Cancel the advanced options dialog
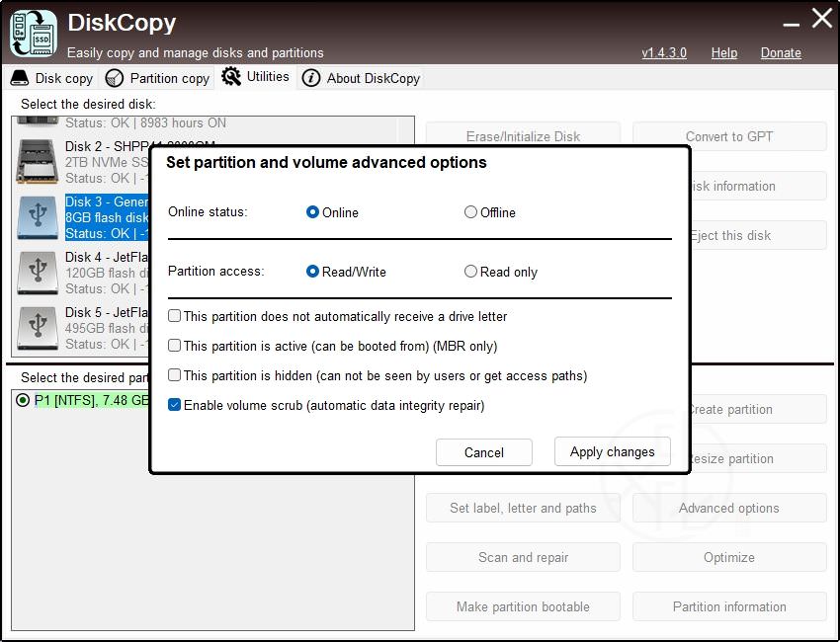Image resolution: width=840 pixels, height=642 pixels. coord(483,452)
